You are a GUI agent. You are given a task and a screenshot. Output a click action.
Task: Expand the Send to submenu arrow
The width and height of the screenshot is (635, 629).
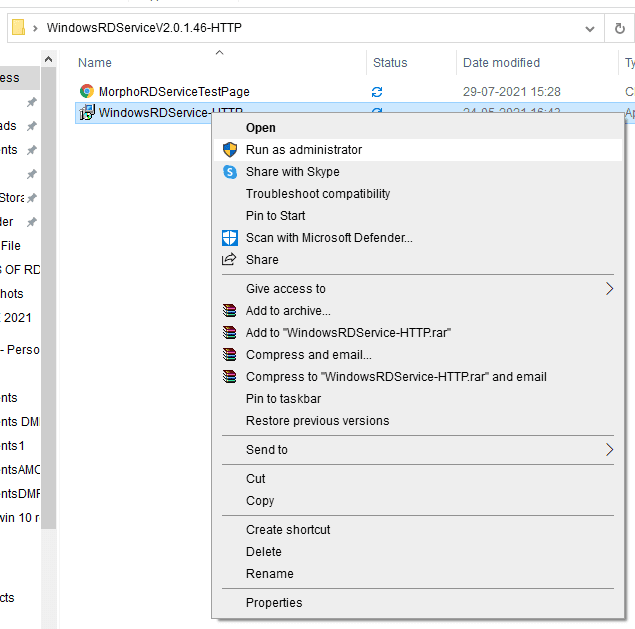(609, 450)
